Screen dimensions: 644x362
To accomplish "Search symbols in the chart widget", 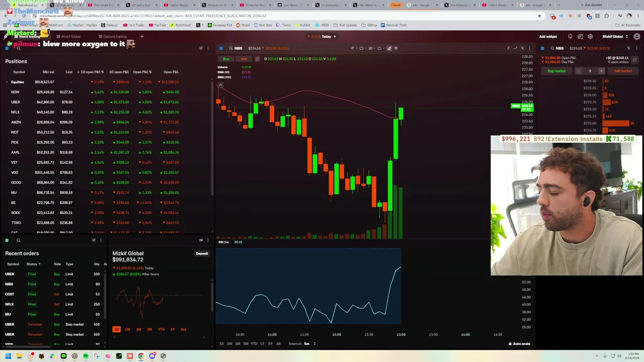I will [231, 48].
